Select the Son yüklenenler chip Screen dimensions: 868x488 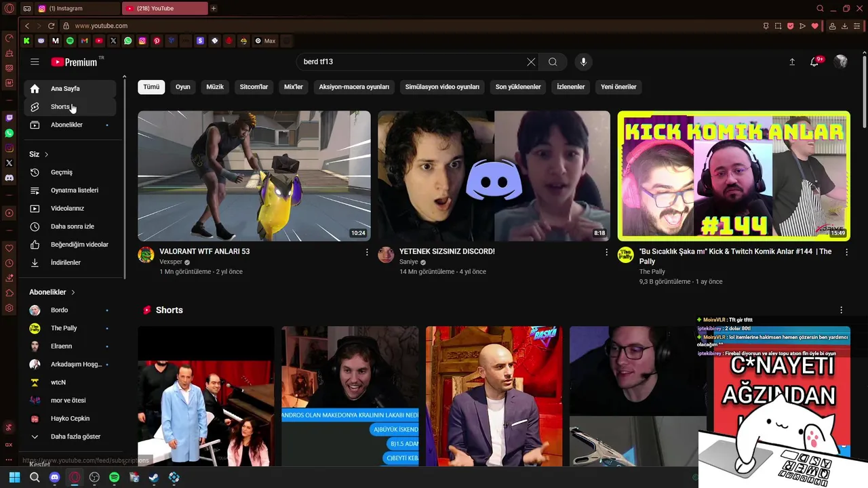[518, 87]
